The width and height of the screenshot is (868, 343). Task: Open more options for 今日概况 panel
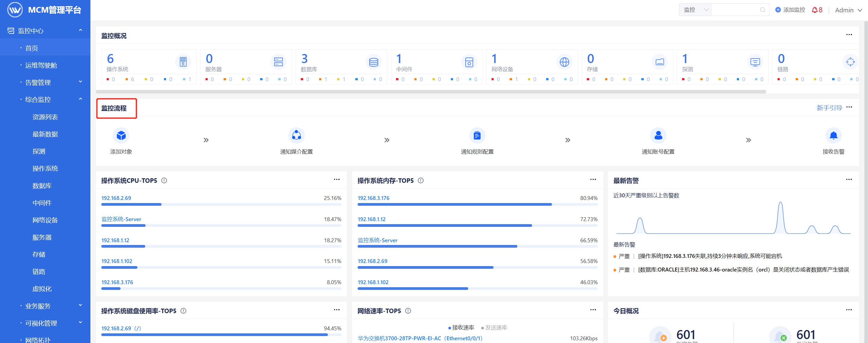pos(849,310)
